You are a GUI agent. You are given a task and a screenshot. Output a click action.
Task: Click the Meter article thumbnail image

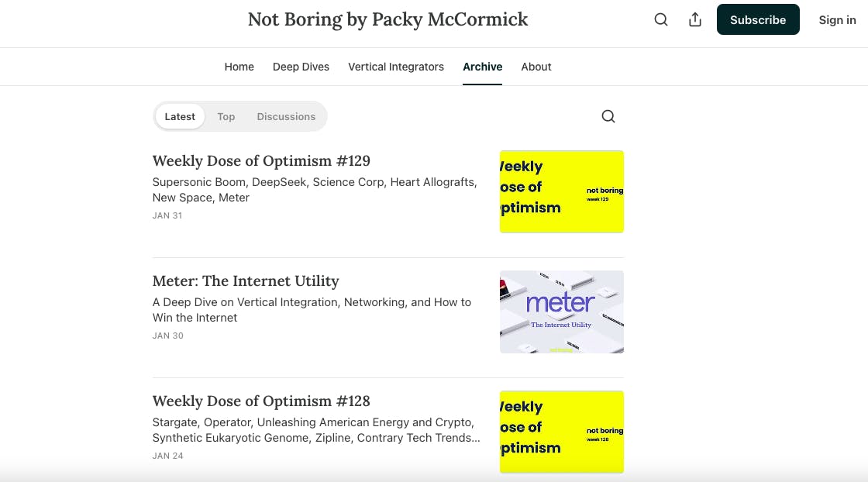tap(562, 312)
